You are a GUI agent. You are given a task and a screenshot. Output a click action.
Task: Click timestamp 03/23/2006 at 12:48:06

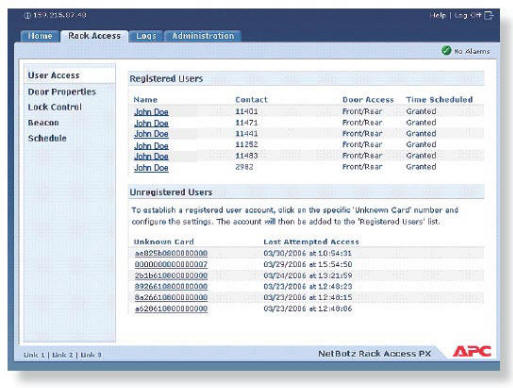(x=308, y=309)
